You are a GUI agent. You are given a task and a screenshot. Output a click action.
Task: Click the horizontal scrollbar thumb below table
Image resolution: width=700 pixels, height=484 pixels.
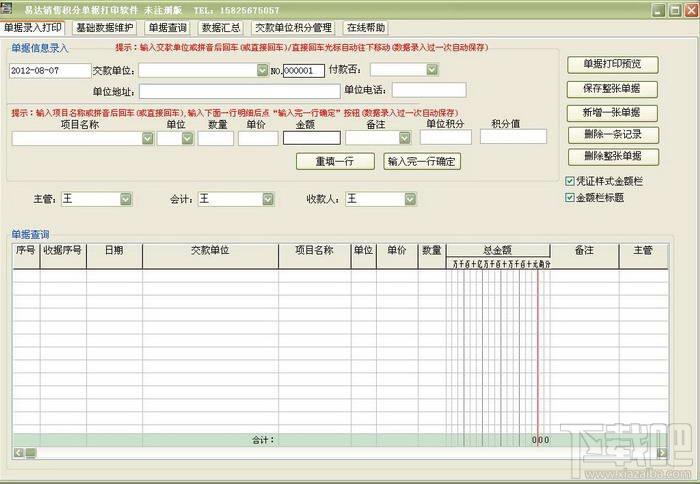(30, 453)
